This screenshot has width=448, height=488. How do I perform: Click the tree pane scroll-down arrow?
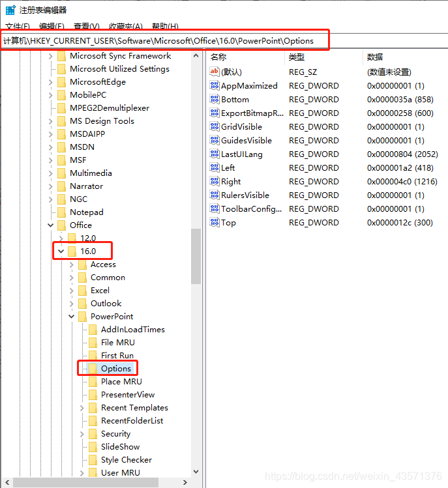click(x=196, y=472)
